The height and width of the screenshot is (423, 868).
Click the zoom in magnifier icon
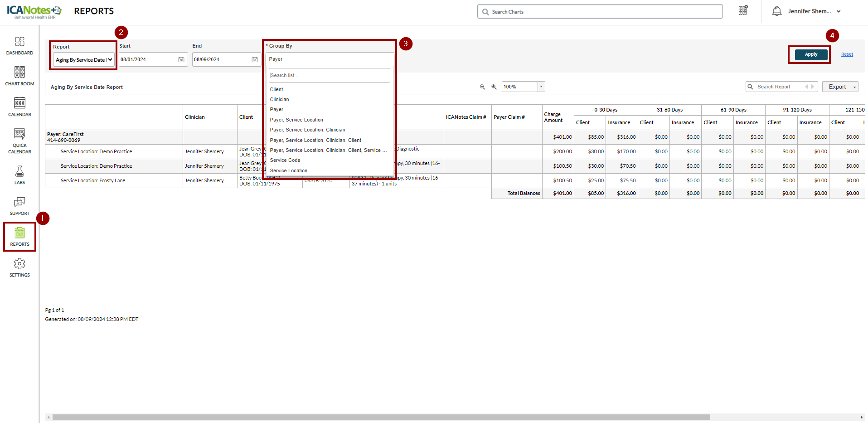[494, 87]
